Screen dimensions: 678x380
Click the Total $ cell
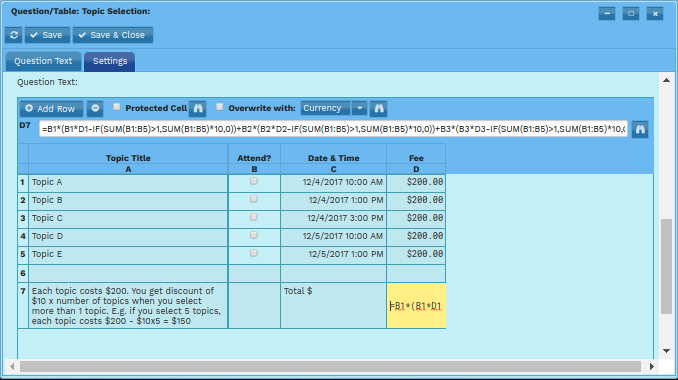click(333, 306)
